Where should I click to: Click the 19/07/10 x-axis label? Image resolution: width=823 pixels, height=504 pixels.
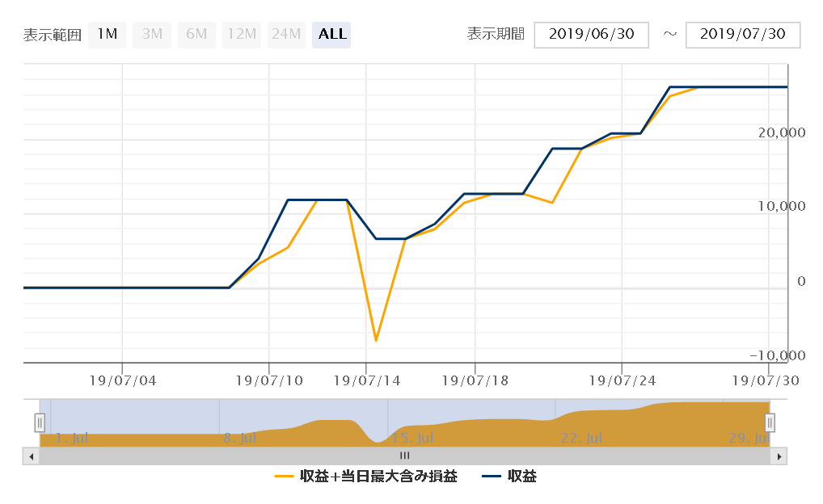point(269,380)
